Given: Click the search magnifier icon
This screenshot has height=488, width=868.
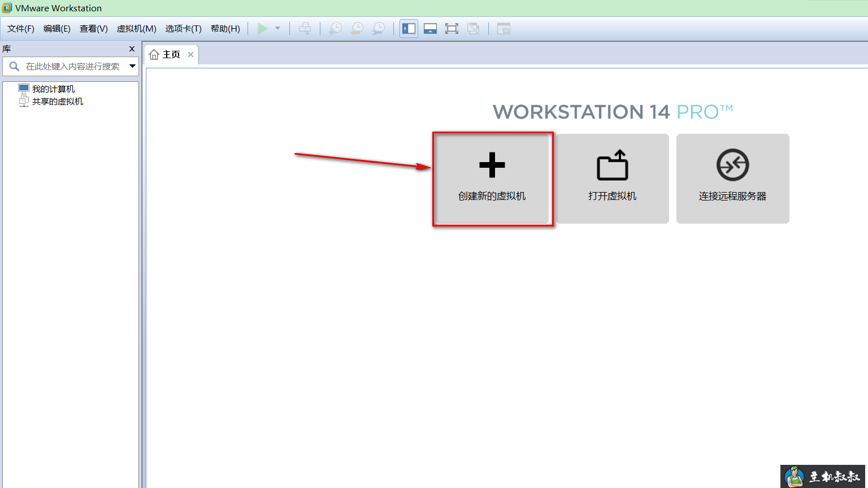Looking at the screenshot, I should pyautogui.click(x=15, y=66).
